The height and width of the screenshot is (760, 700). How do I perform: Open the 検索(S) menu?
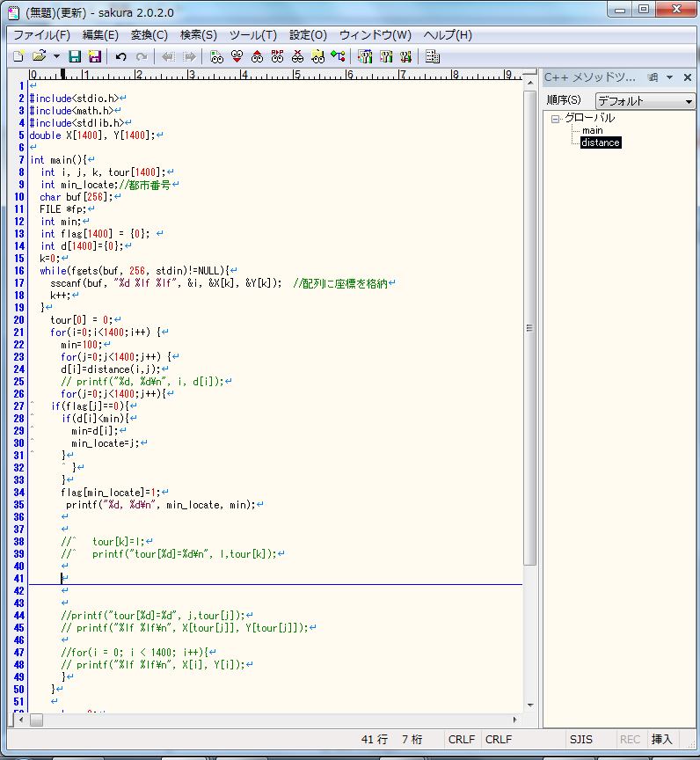click(198, 35)
